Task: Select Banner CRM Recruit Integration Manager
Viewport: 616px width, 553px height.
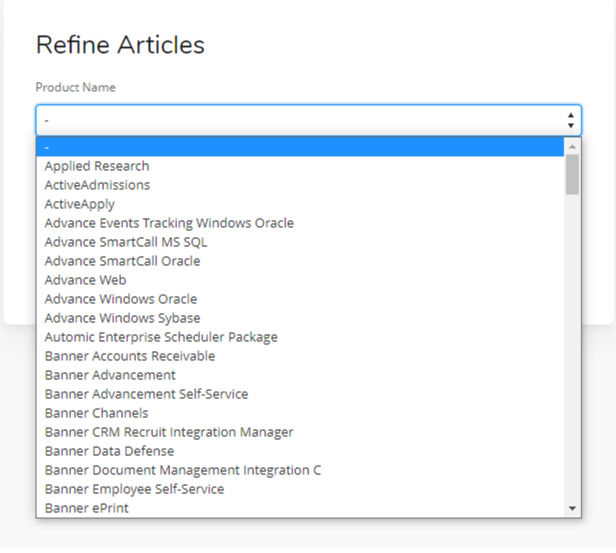Action: (300, 432)
